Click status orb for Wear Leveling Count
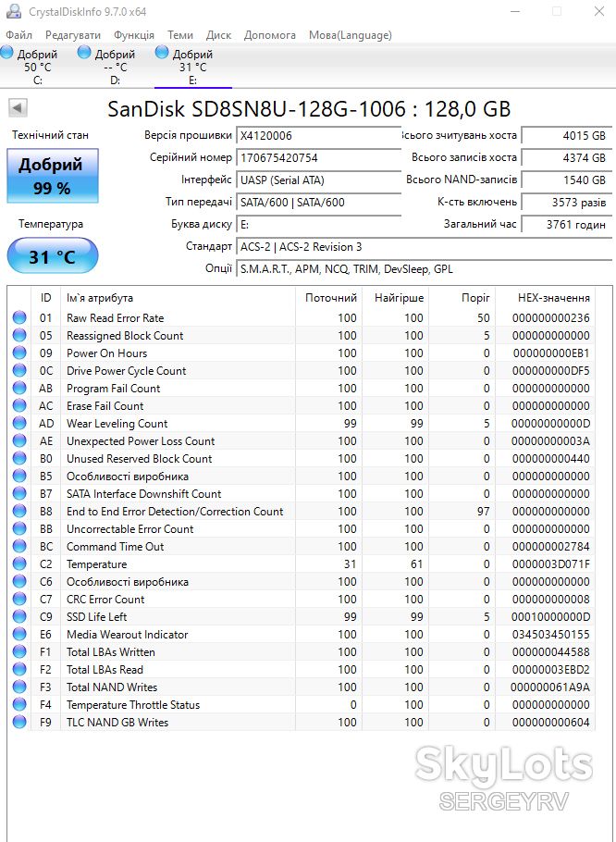Viewport: 616px width, 842px height. point(19,423)
